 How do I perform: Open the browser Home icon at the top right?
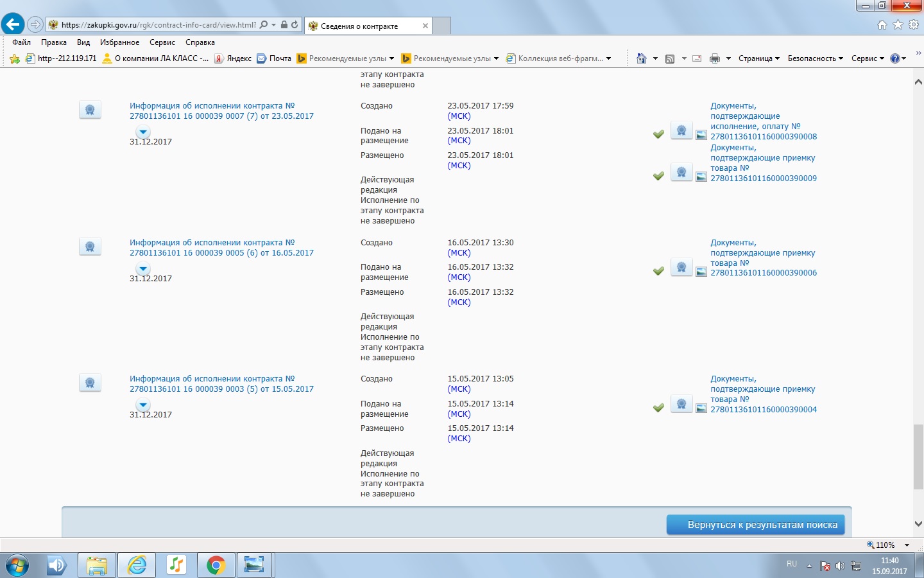882,24
